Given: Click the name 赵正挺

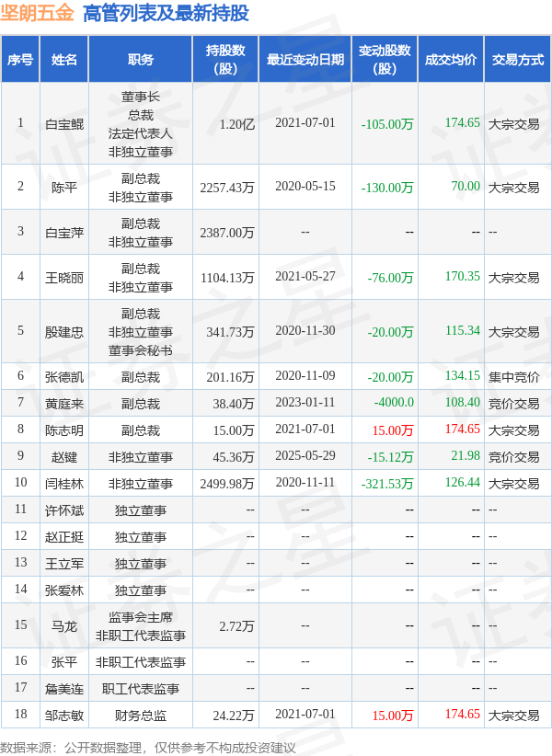Looking at the screenshot, I should pyautogui.click(x=64, y=537).
